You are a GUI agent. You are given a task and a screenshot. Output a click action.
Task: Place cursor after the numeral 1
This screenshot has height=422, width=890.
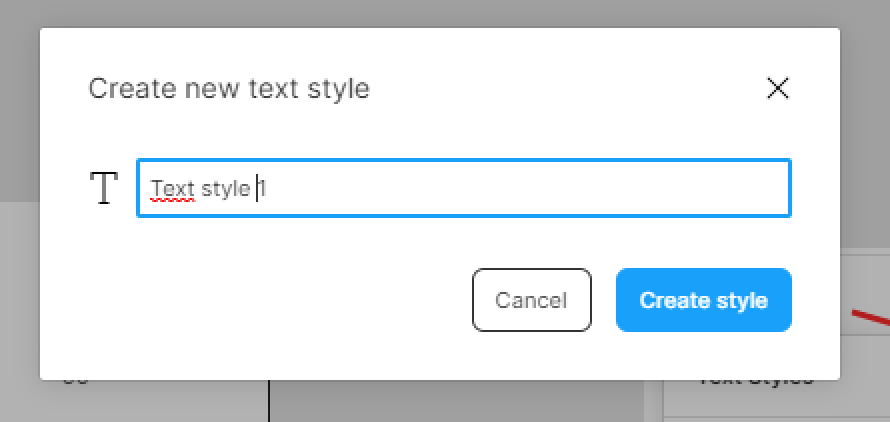tap(267, 189)
